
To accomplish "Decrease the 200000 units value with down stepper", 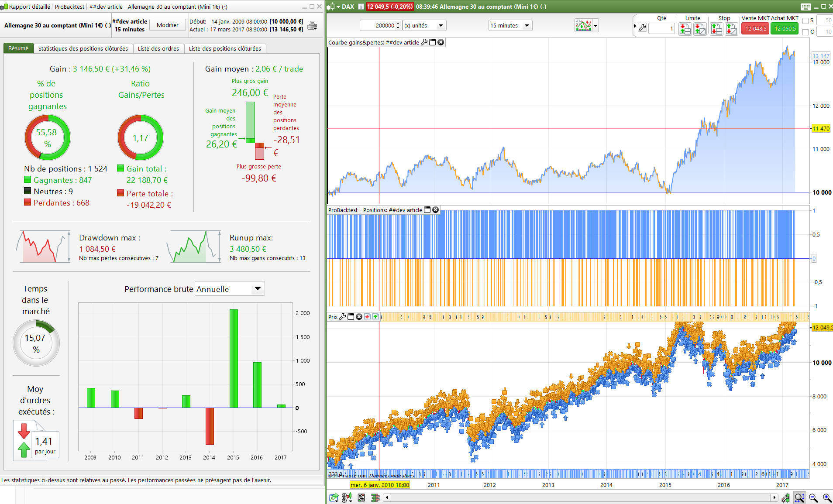I will coord(398,28).
